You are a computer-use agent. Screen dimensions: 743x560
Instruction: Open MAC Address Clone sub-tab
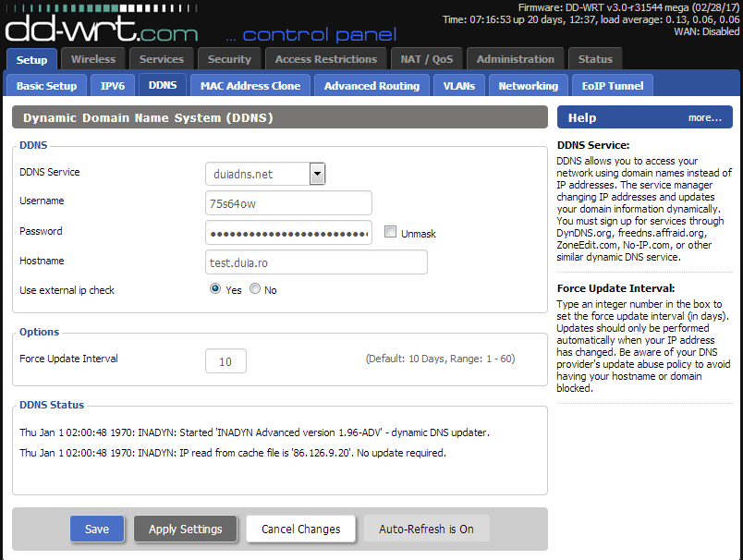coord(250,86)
